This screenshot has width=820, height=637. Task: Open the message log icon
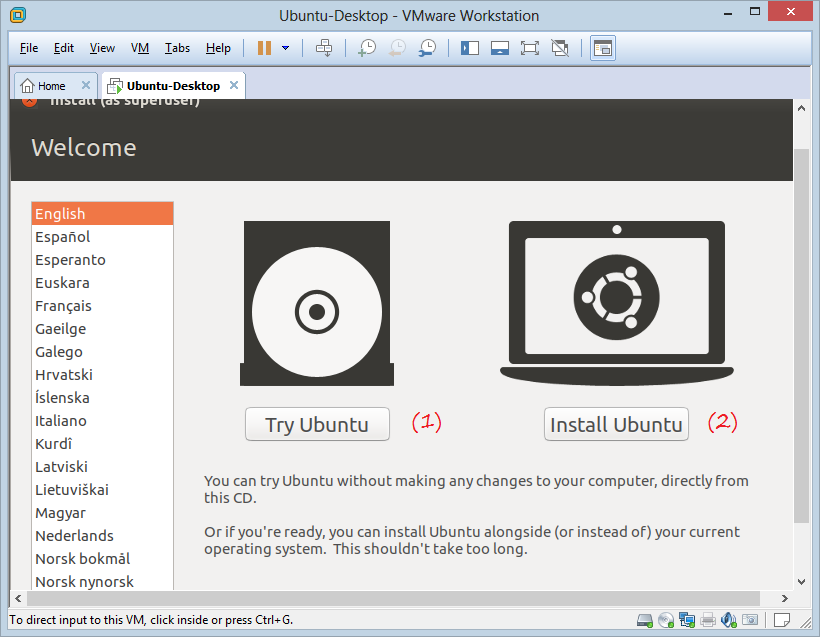pos(781,620)
